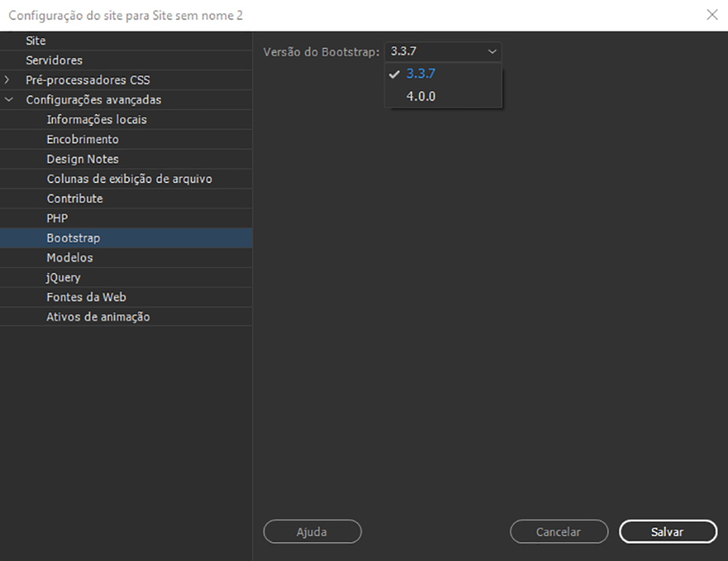
Task: Open the Versão do Bootstrap dropdown
Action: click(491, 51)
